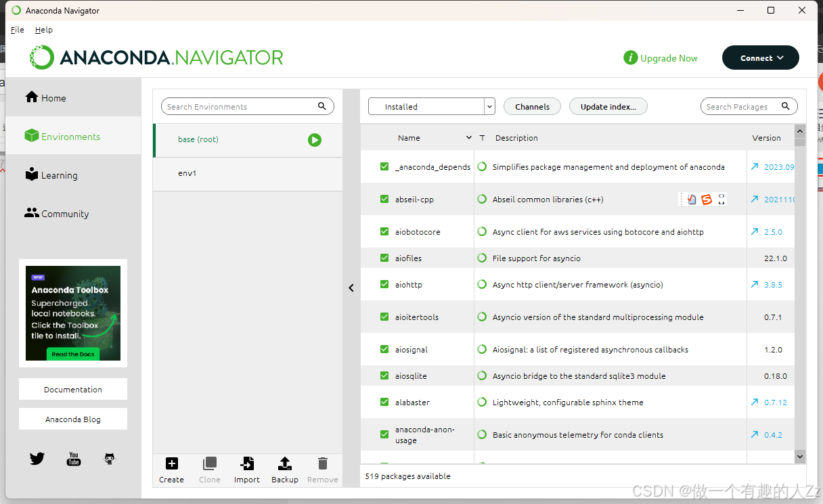Image resolution: width=823 pixels, height=504 pixels.
Task: Click the T type column header
Action: (x=482, y=138)
